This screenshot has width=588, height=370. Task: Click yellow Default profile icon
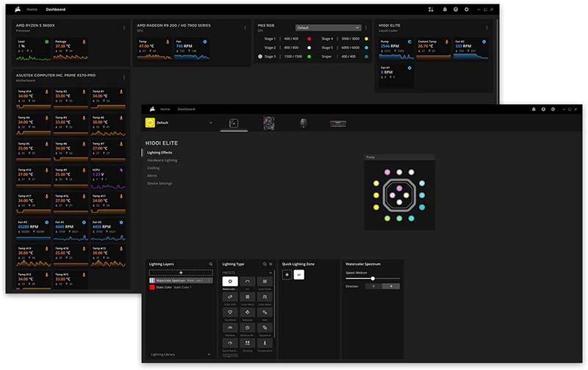[x=150, y=123]
